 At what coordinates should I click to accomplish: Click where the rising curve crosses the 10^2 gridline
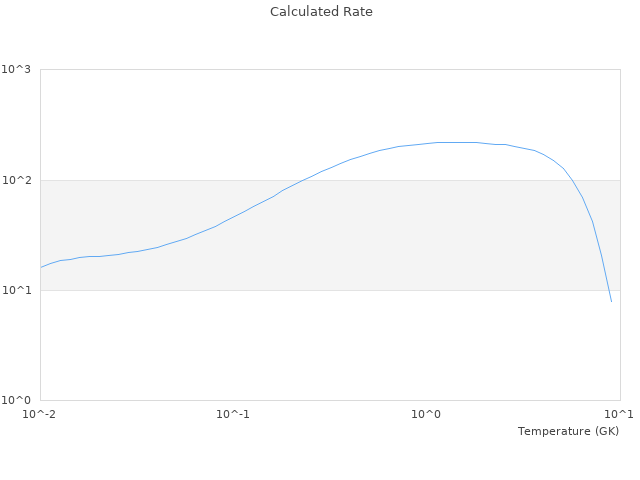tap(303, 180)
